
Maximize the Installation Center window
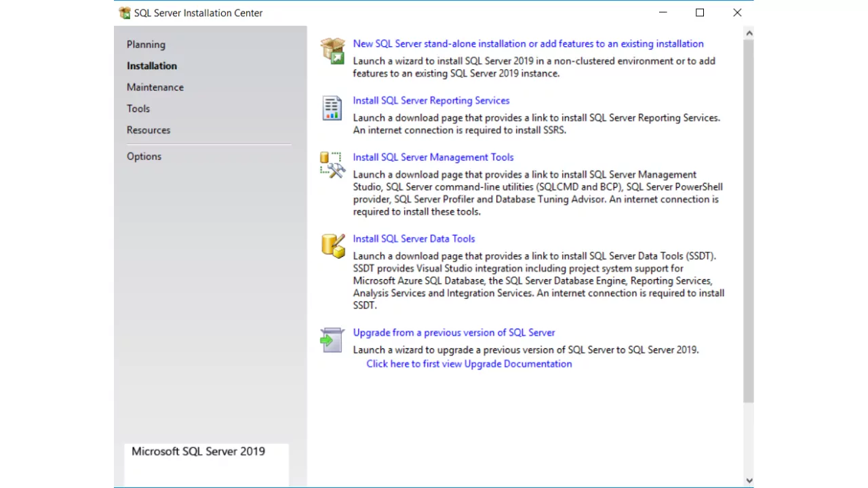tap(700, 13)
